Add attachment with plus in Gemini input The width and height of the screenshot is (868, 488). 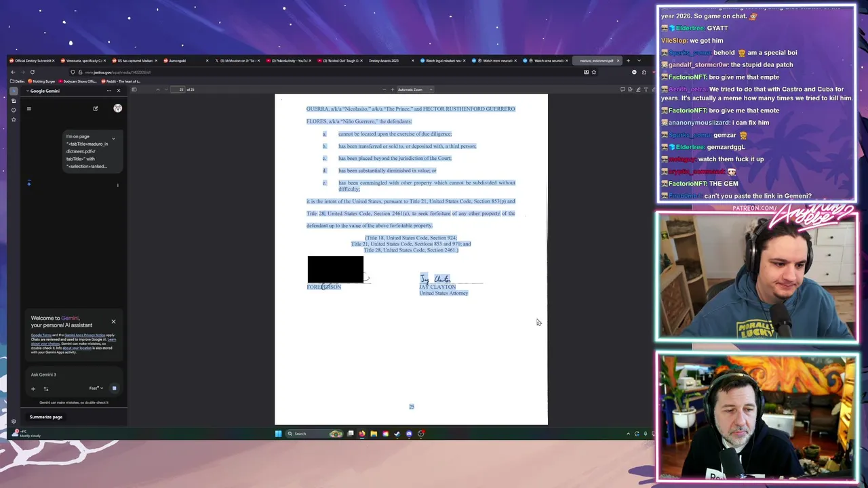[33, 388]
